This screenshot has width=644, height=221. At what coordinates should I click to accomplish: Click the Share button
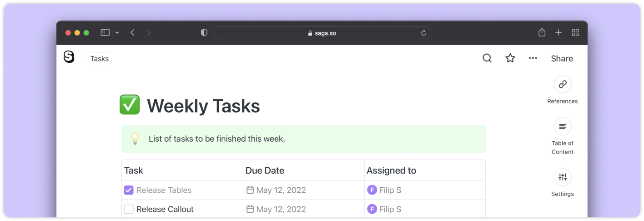pos(562,58)
